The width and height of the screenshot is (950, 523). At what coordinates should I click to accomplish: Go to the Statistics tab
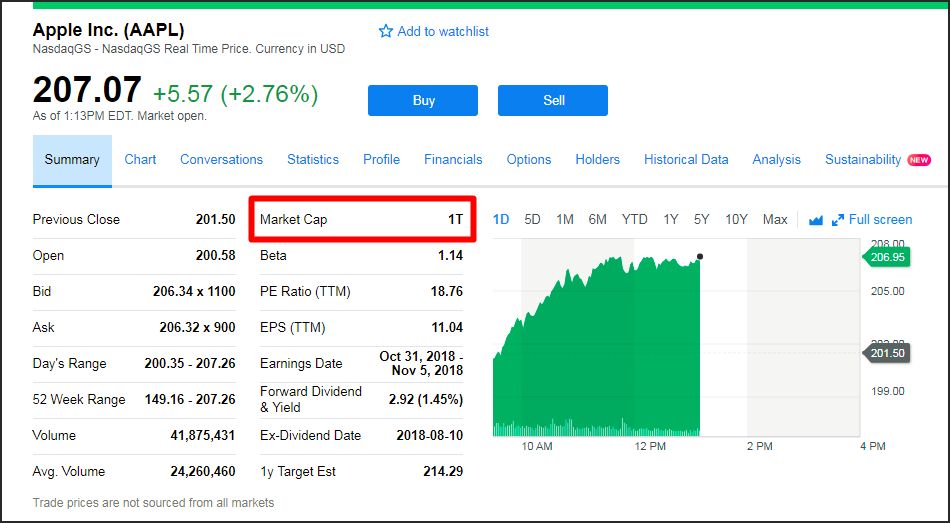313,159
